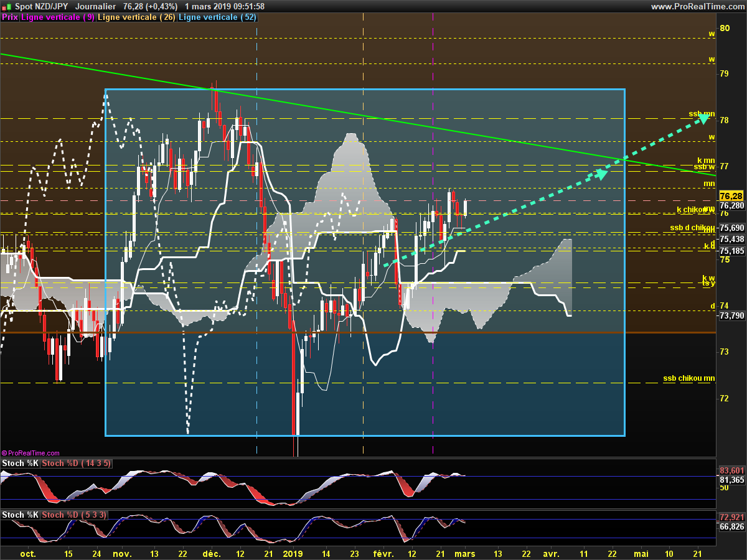Click the 83,601 stochastic value tag
747x560 pixels.
[732, 470]
